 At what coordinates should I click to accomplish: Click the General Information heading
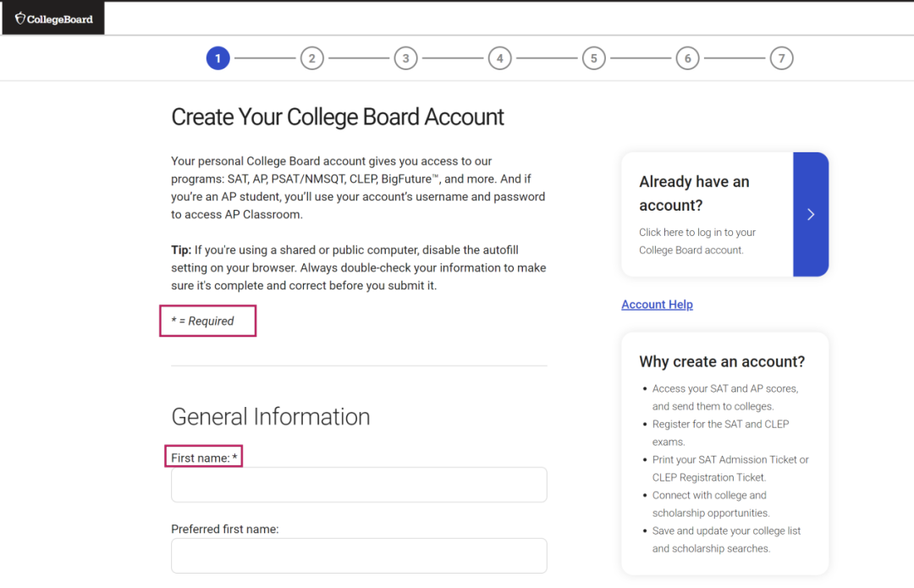[x=271, y=416]
